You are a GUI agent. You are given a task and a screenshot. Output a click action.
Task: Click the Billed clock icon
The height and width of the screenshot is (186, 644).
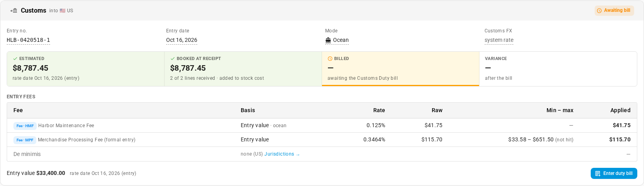pyautogui.click(x=330, y=58)
